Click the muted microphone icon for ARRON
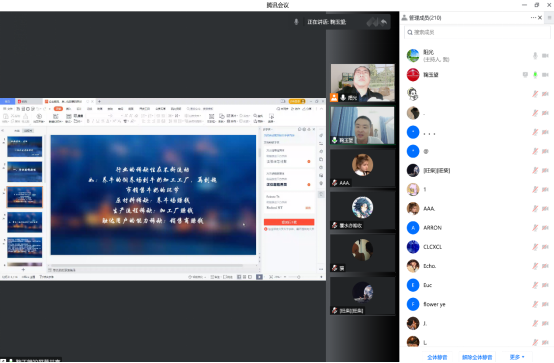The width and height of the screenshot is (554, 363). pos(535,228)
